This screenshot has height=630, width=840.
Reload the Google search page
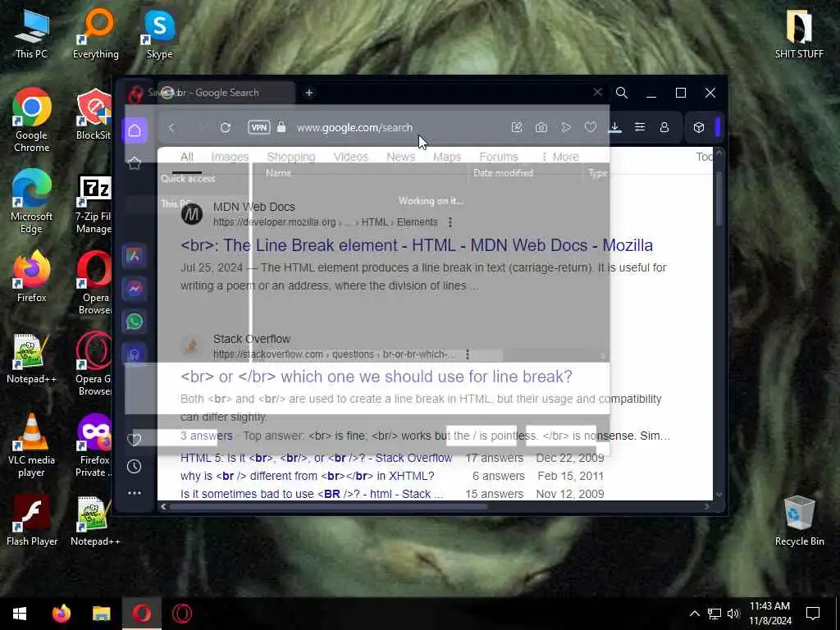226,127
